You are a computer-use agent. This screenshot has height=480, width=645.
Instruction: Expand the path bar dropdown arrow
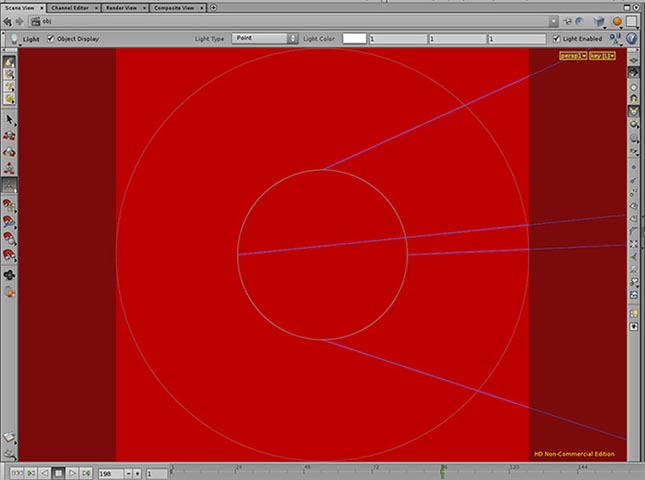point(553,21)
